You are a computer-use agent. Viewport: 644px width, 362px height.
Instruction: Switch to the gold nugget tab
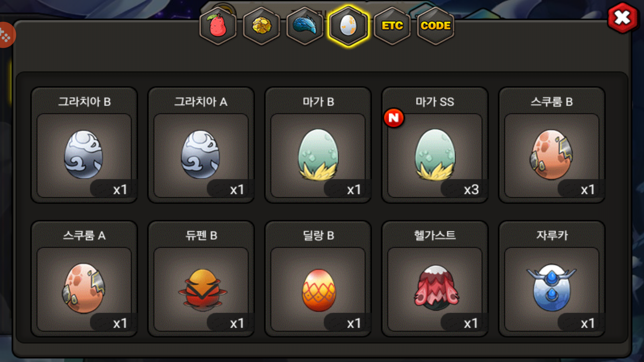tap(262, 26)
